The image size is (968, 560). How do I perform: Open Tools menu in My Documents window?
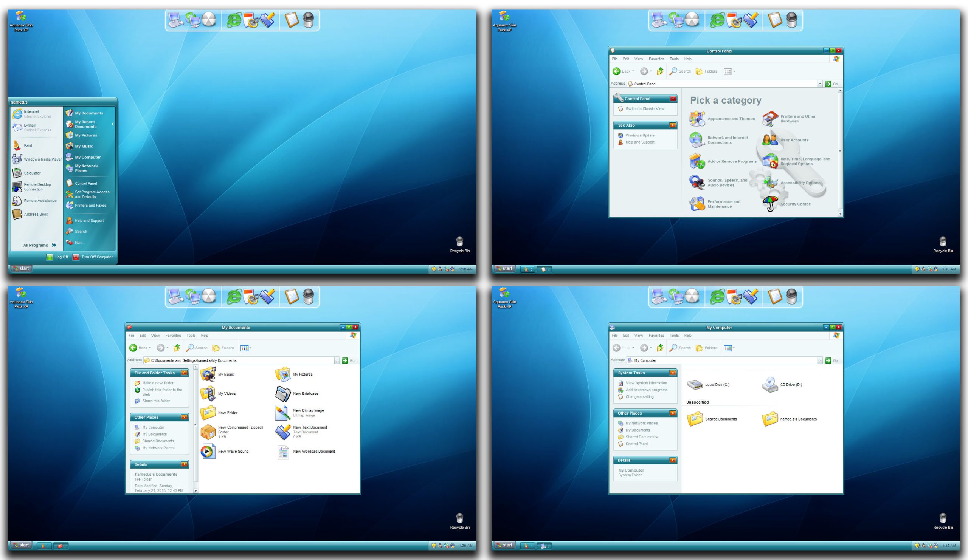click(x=191, y=336)
